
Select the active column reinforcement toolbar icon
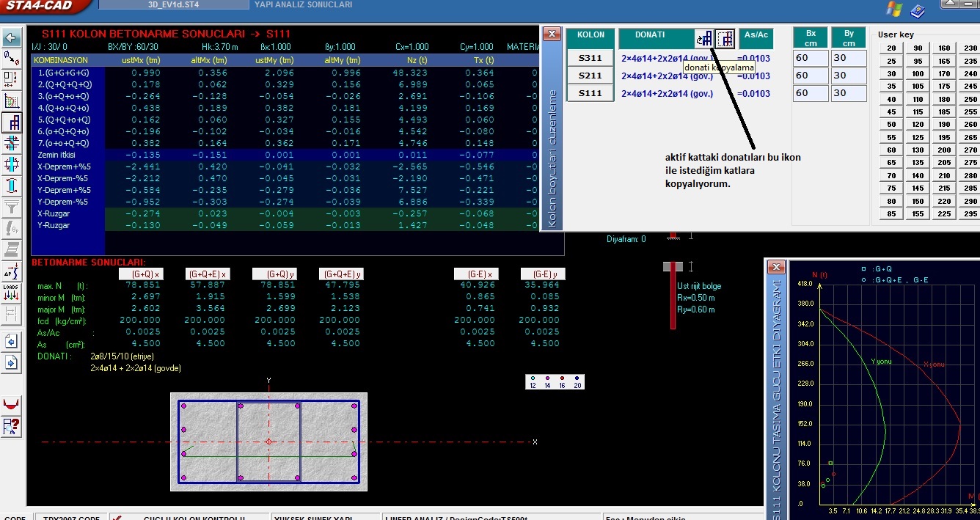12,122
